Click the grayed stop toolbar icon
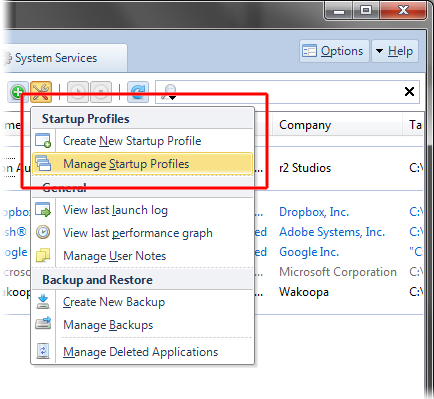This screenshot has height=399, width=434. pos(101,92)
